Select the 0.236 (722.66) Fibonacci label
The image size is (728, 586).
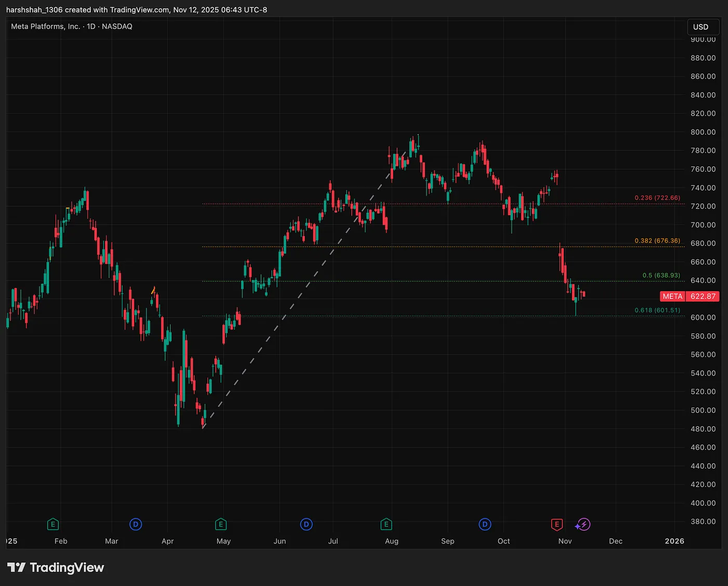click(657, 198)
